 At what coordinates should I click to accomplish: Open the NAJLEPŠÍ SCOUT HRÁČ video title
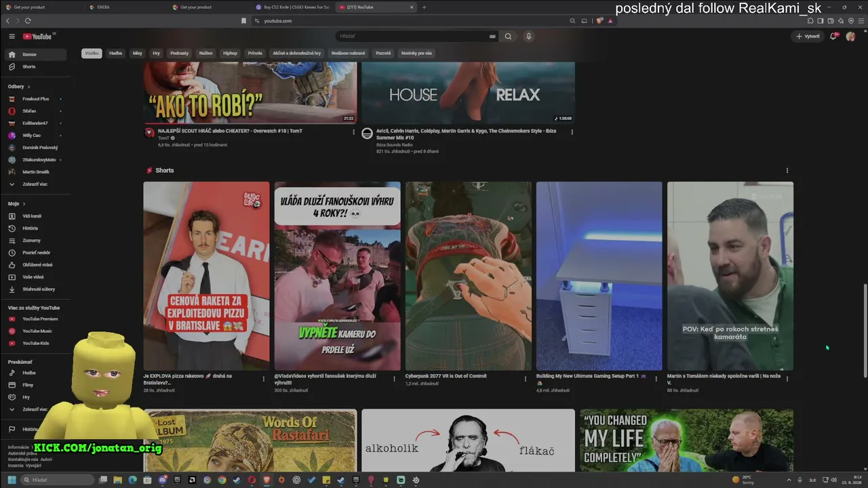coord(230,131)
